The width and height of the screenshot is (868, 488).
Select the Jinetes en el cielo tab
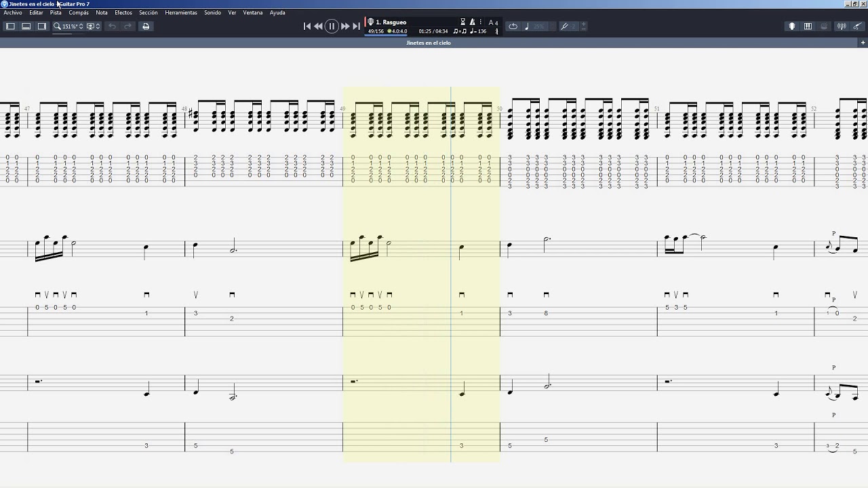click(429, 43)
